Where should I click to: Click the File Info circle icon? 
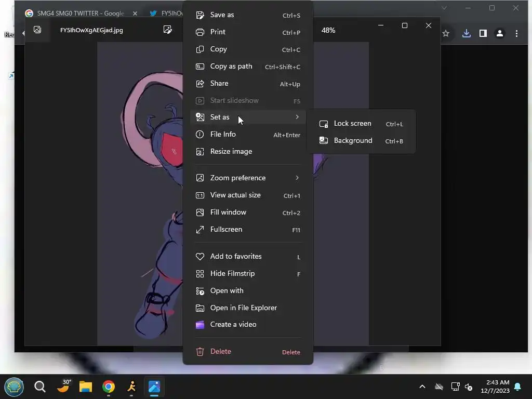tap(200, 135)
